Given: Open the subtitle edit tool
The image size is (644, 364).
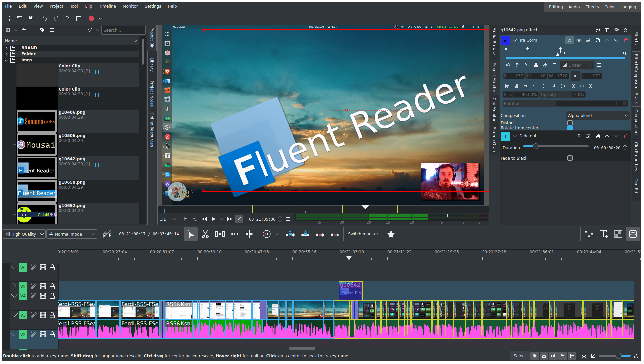Looking at the screenshot, I should pyautogui.click(x=604, y=234).
